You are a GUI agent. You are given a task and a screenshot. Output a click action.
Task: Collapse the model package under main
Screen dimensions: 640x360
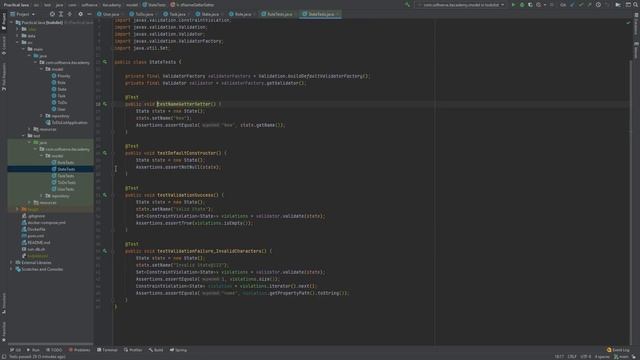click(x=41, y=69)
